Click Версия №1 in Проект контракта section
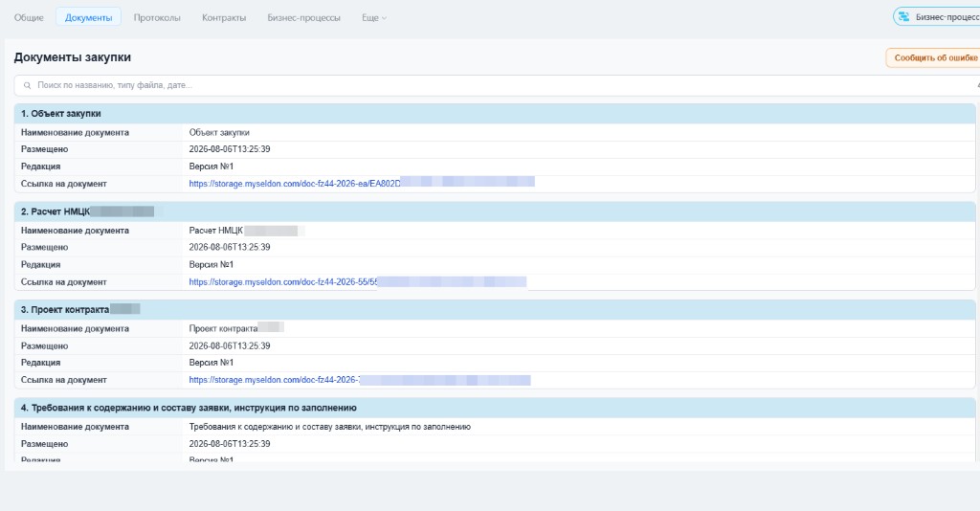The width and height of the screenshot is (980, 511). [212, 363]
